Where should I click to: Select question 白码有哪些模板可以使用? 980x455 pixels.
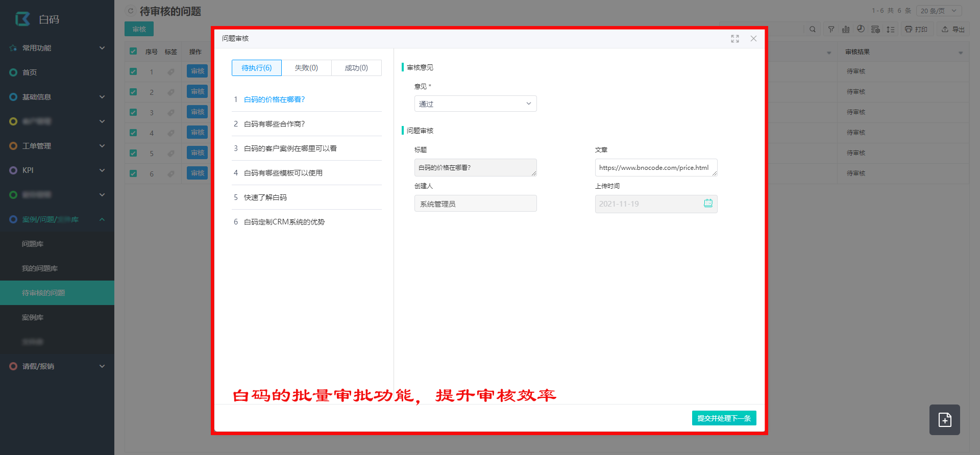pos(307,173)
